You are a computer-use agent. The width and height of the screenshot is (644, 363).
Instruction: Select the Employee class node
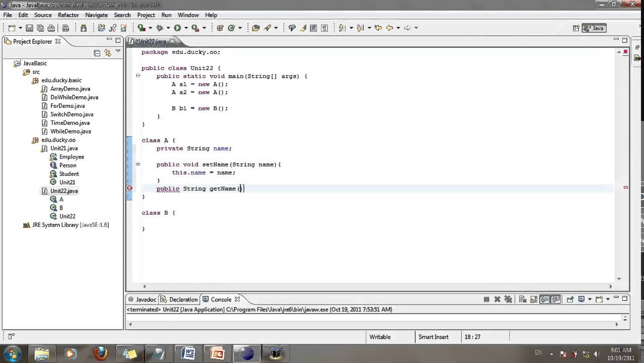72,157
